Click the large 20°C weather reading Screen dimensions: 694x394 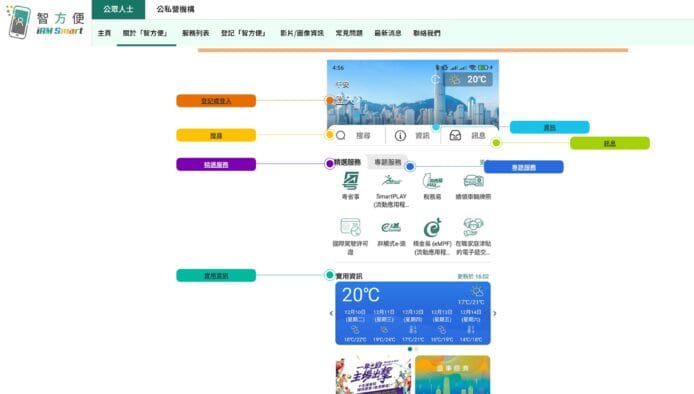pyautogui.click(x=361, y=295)
